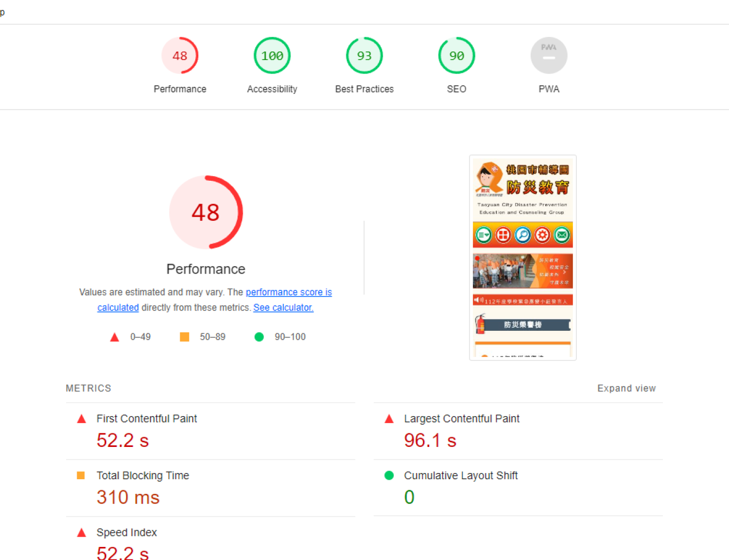Image resolution: width=729 pixels, height=560 pixels.
Task: Click the red triangle beside First Contentful Paint
Action: click(82, 419)
